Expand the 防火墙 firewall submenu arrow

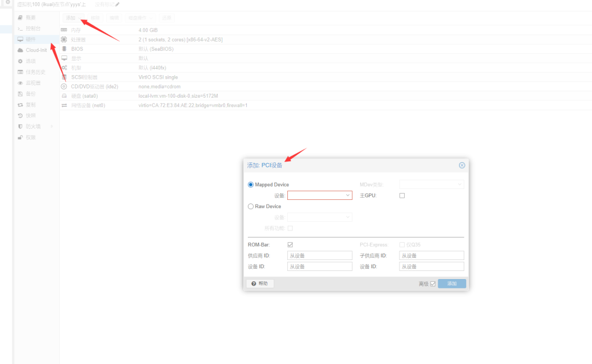51,127
